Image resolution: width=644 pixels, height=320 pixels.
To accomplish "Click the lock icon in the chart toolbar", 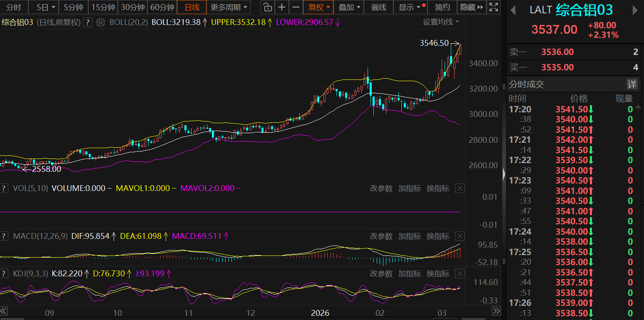I will pyautogui.click(x=268, y=7).
